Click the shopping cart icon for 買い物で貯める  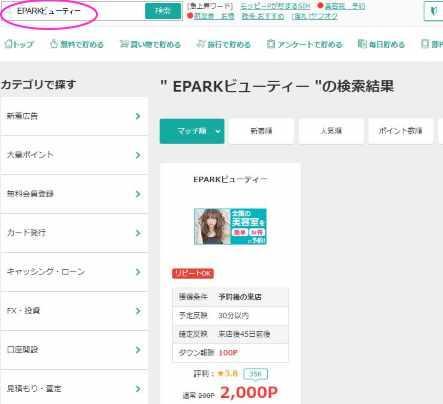(124, 44)
